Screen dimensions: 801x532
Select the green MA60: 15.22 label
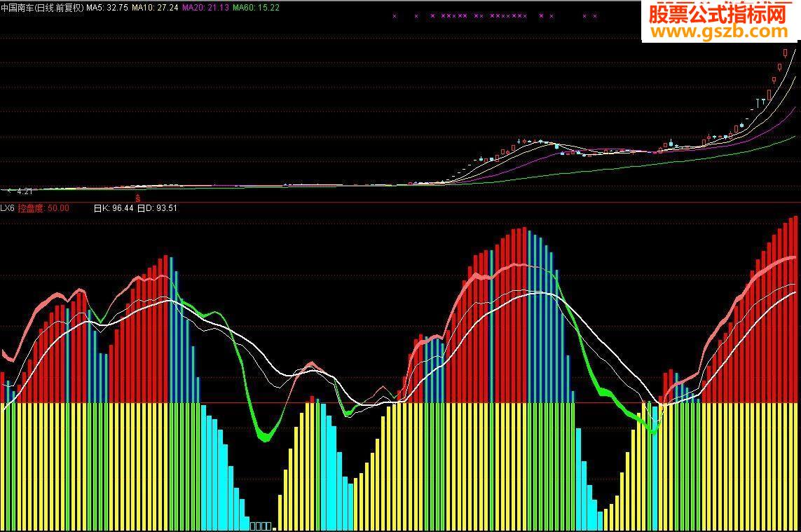tap(256, 8)
